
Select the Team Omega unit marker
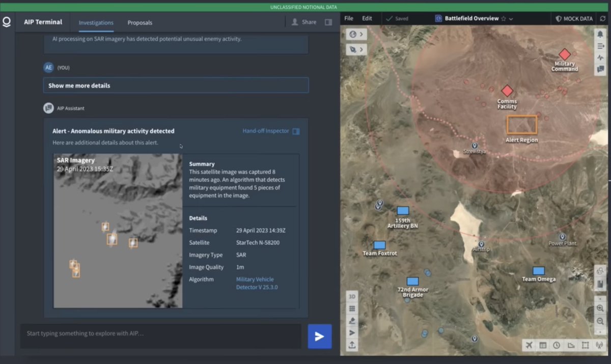[x=539, y=271]
